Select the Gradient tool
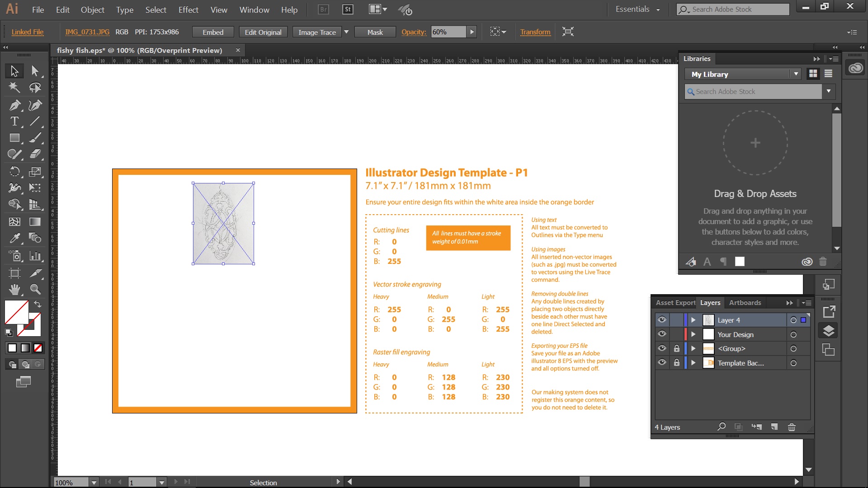This screenshot has width=868, height=488. 35,221
